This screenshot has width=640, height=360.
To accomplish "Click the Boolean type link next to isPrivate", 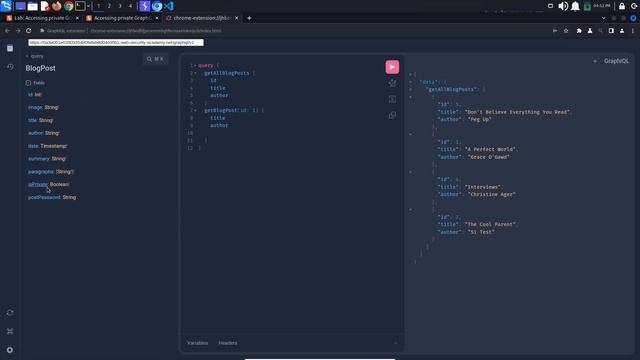I will pyautogui.click(x=60, y=184).
